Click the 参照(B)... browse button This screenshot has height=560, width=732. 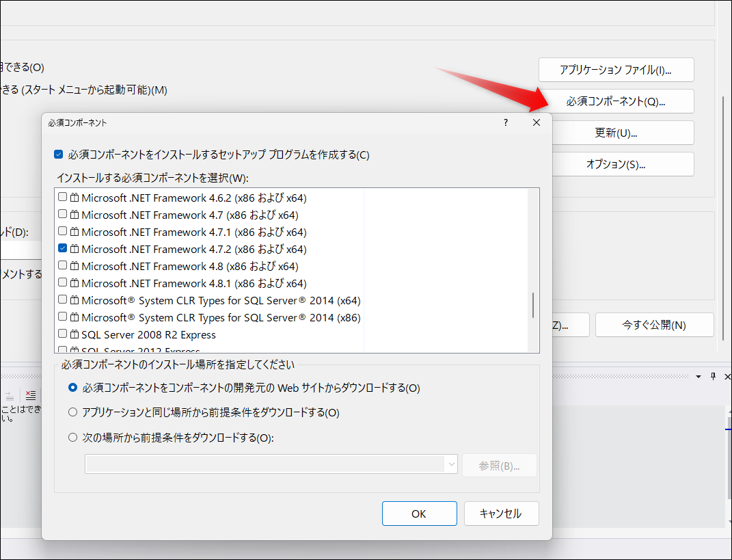point(500,465)
